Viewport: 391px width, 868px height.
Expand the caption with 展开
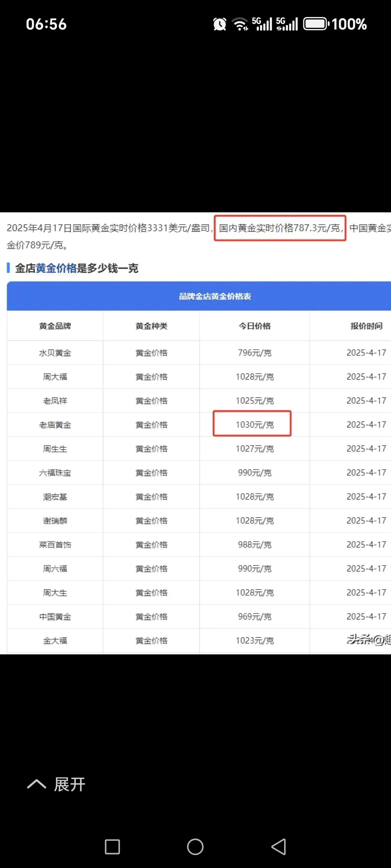(x=56, y=785)
